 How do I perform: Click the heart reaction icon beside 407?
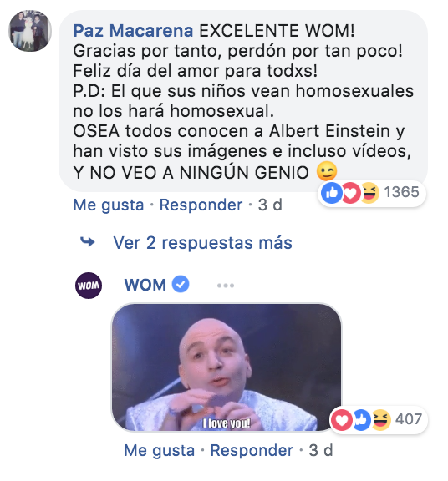click(342, 420)
